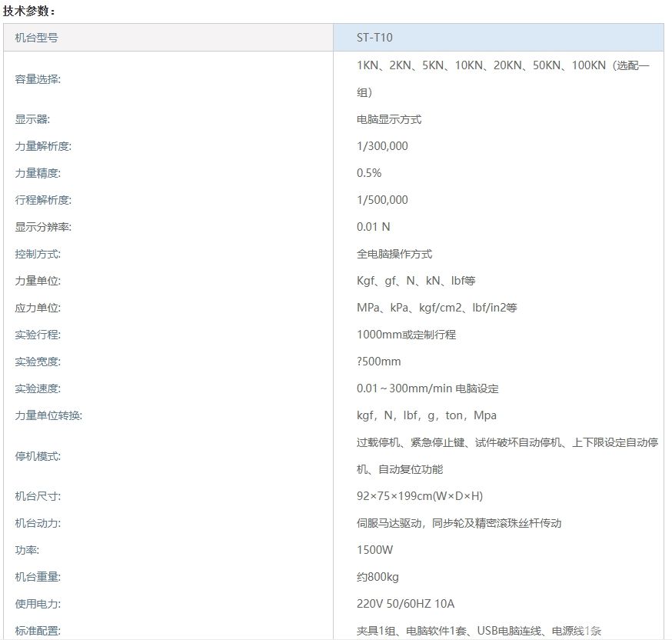Select the 力量精度 row label

pos(38,173)
